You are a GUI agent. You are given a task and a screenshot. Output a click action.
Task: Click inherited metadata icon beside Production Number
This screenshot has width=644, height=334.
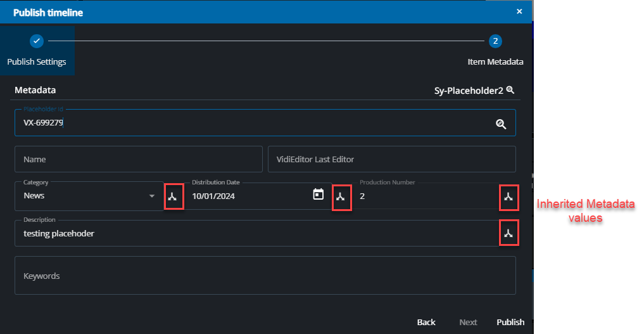508,197
